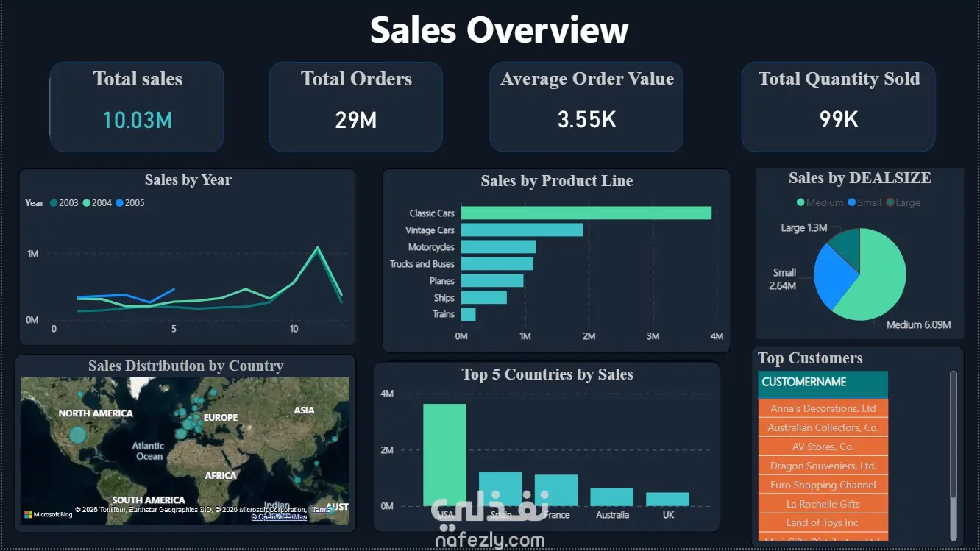Image resolution: width=980 pixels, height=551 pixels.
Task: Click the Classic Cars bar
Action: click(586, 213)
